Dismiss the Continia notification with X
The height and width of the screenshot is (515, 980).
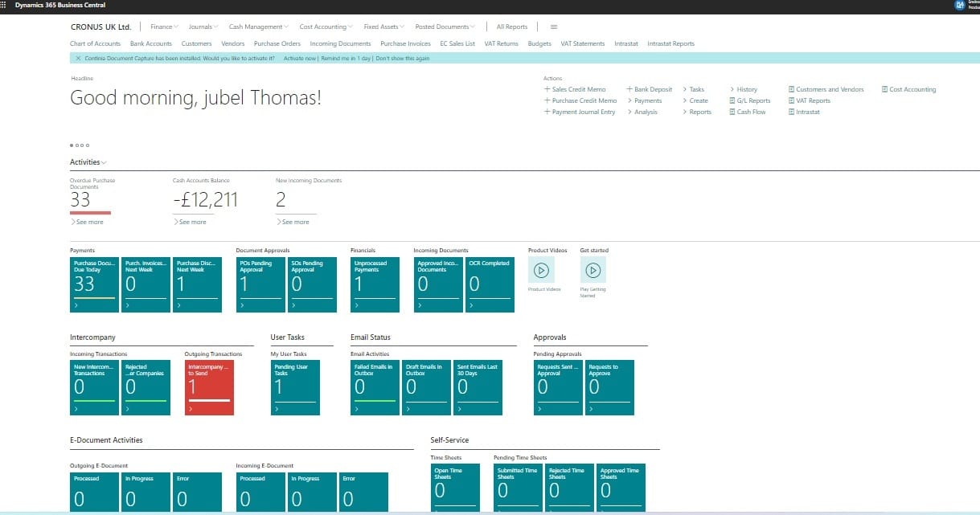pos(78,59)
